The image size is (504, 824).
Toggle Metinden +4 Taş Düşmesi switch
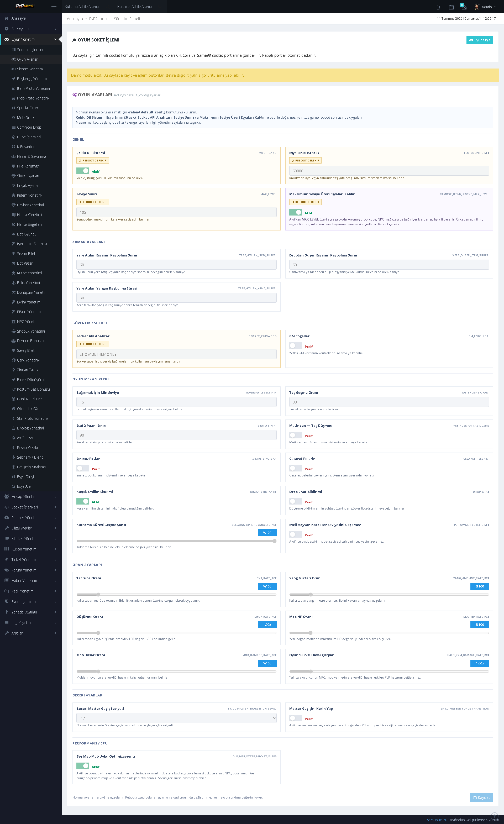coord(295,435)
